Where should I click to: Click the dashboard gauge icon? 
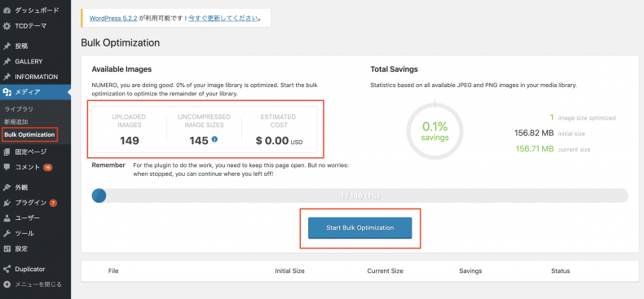(7, 11)
